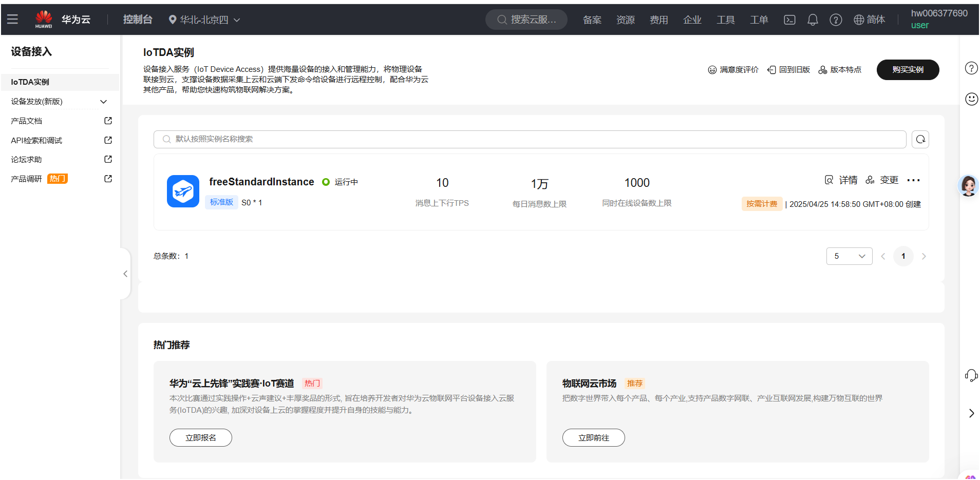Open the virtual assistant avatar
This screenshot has height=480, width=980.
pyautogui.click(x=969, y=185)
